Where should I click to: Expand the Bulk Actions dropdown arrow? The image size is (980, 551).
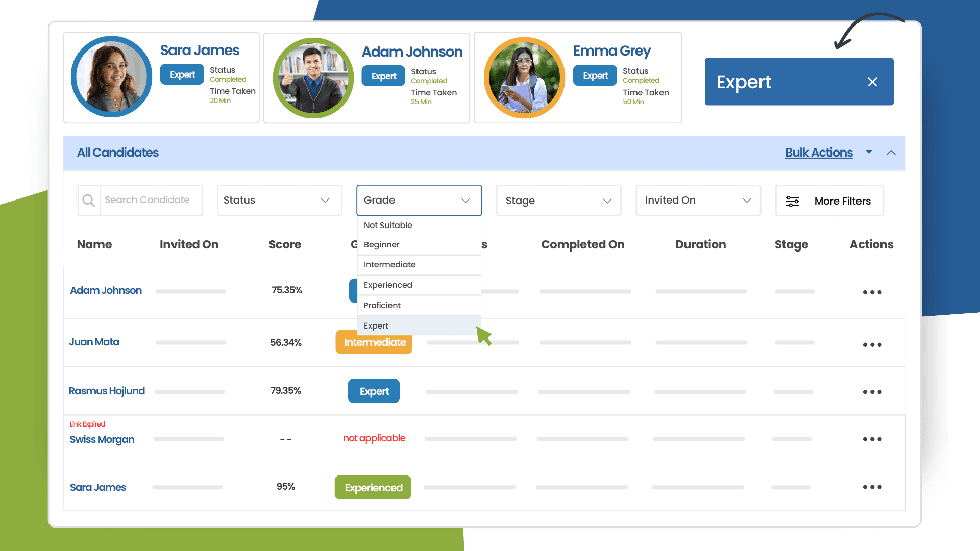click(869, 153)
